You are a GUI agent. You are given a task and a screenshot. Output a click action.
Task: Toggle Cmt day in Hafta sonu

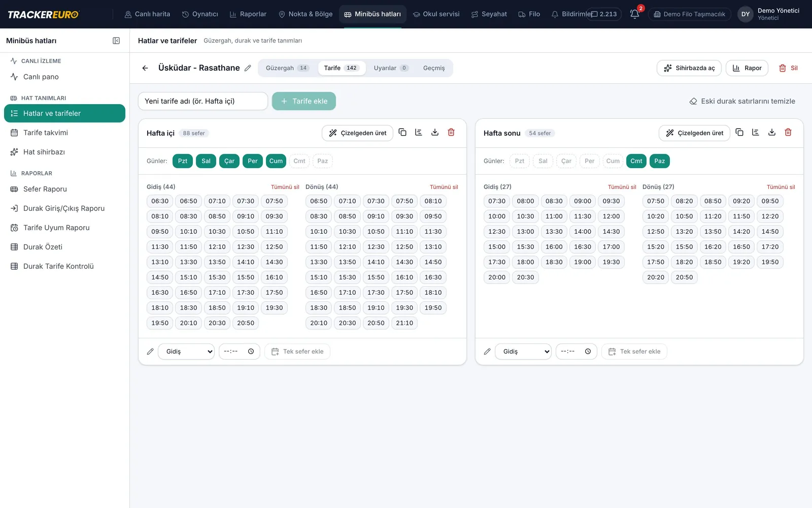tap(636, 161)
